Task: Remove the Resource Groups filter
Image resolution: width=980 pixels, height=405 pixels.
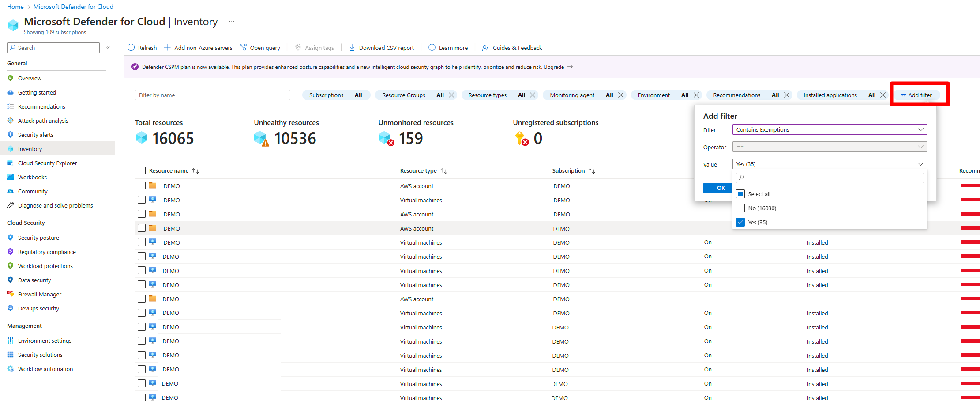Action: click(x=451, y=95)
